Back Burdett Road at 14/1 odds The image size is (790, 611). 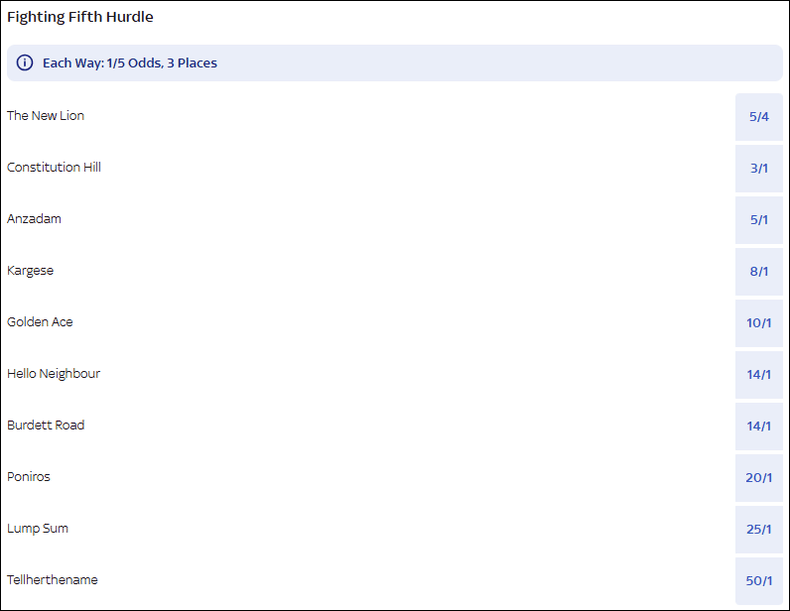(759, 426)
